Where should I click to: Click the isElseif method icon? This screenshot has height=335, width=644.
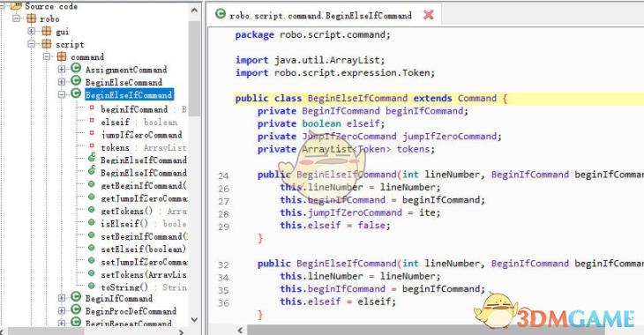pos(92,222)
